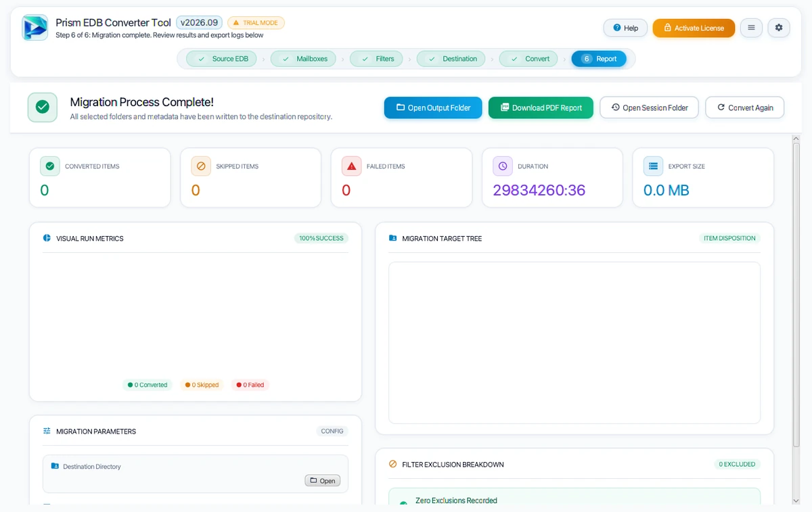Open settings via the gear icon
Screen dimensions: 812x512
pos(779,28)
